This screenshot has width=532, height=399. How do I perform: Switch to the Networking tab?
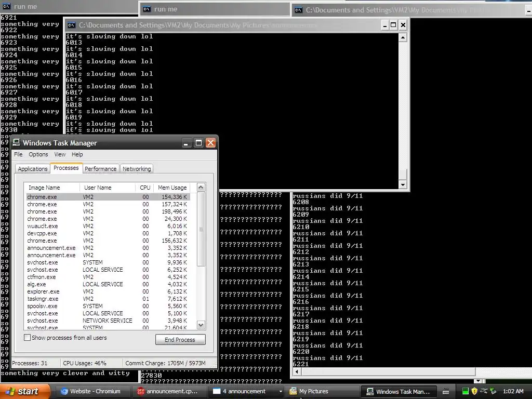coord(137,169)
